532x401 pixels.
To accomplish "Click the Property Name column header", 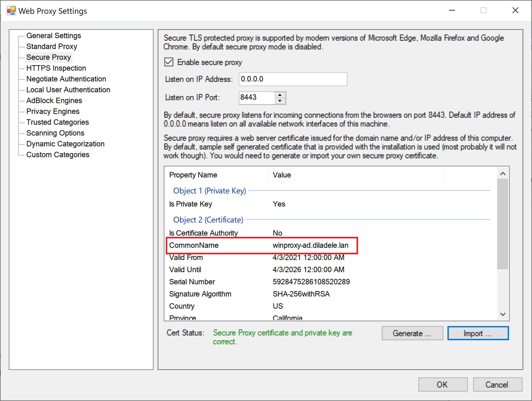I will 217,175.
